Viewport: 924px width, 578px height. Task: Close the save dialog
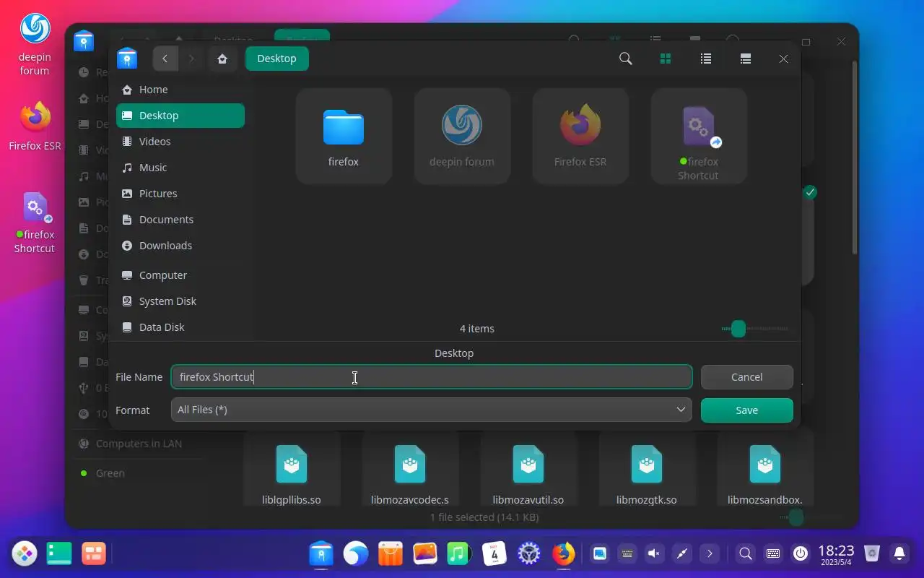pos(783,59)
